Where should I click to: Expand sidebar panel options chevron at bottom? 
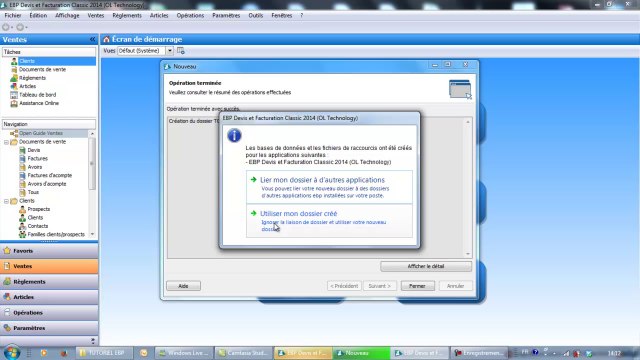tap(93, 341)
